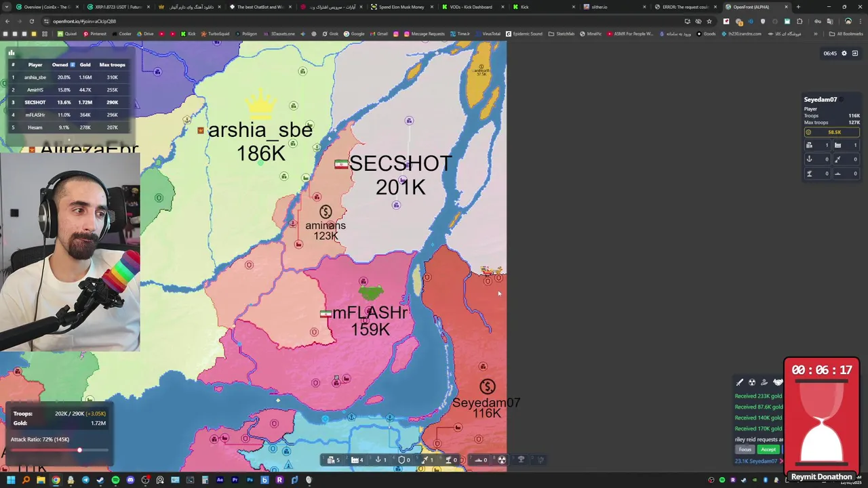Open the VirusTotal bookmark
868x488 pixels.
tap(488, 34)
